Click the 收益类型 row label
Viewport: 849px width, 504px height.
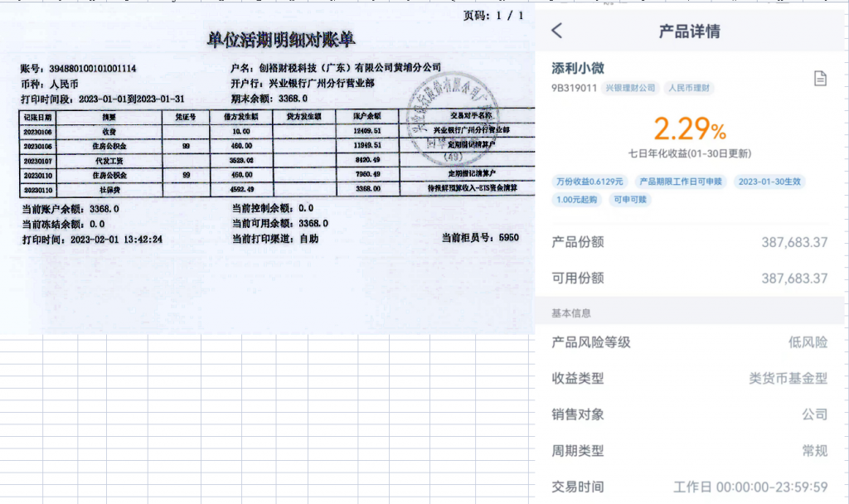578,378
